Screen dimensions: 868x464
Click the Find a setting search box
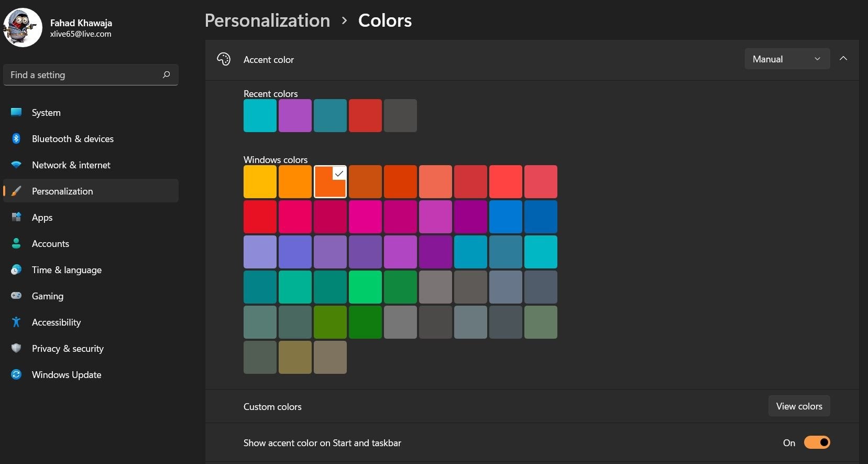tap(84, 75)
